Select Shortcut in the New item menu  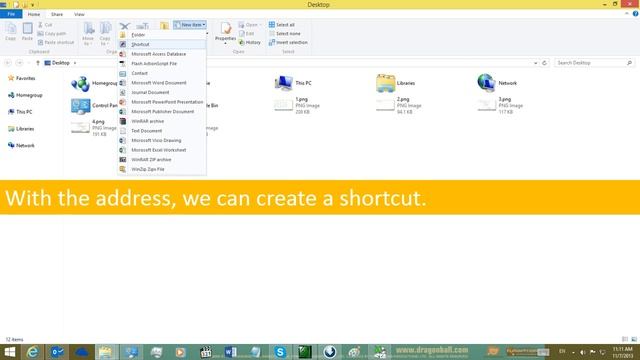pyautogui.click(x=162, y=44)
